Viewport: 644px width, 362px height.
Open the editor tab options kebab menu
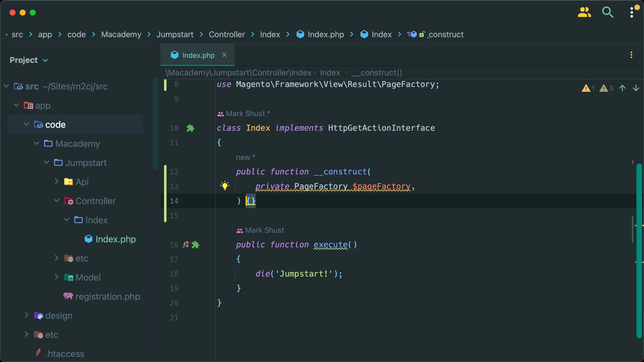coord(632,55)
